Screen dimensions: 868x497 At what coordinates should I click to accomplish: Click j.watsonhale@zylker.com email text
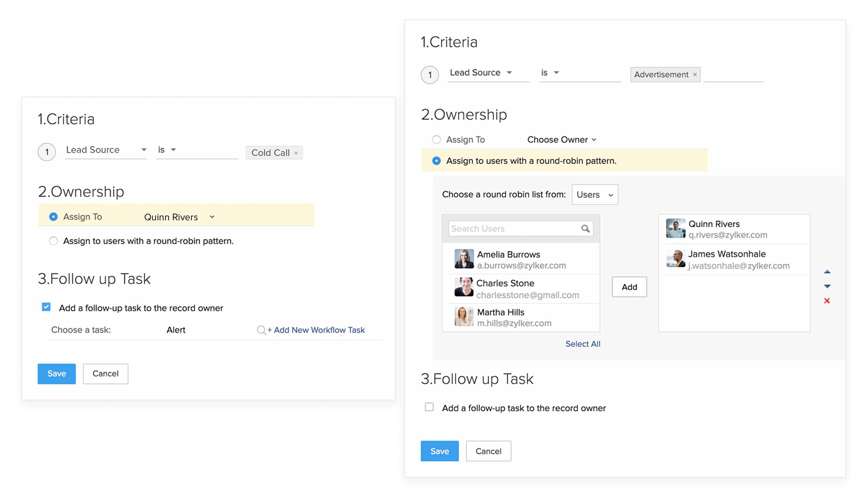[739, 266]
